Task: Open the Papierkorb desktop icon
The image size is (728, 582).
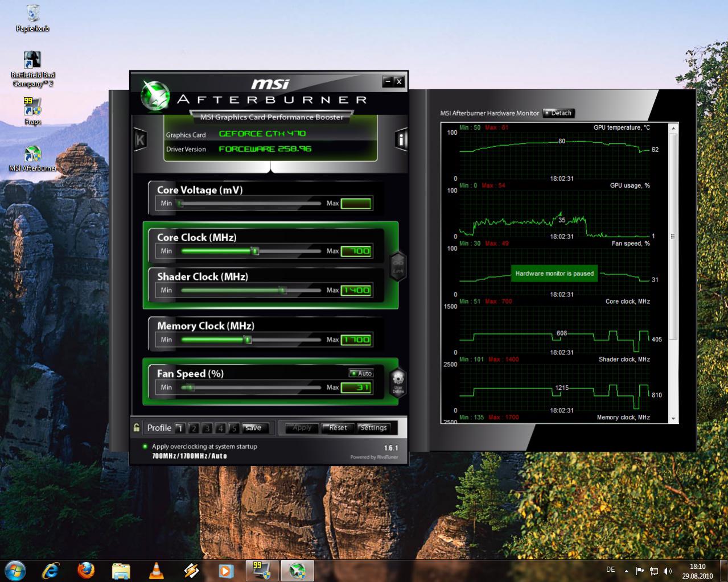Action: (x=33, y=18)
